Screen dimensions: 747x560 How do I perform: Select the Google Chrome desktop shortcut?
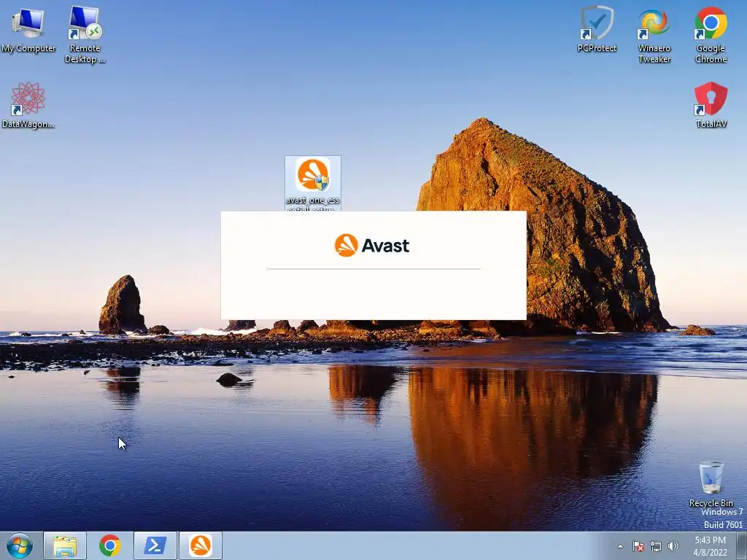click(x=711, y=34)
